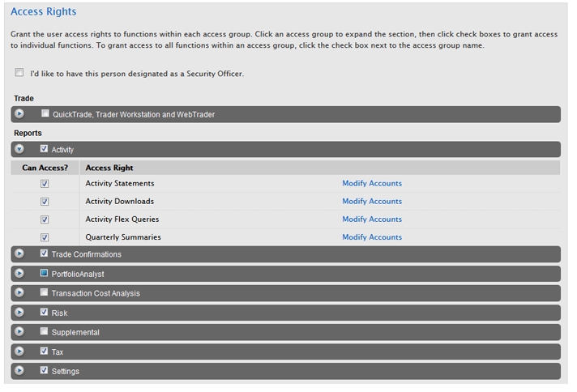Expand the PortfolioAnalyst section arrow icon

click(19, 274)
